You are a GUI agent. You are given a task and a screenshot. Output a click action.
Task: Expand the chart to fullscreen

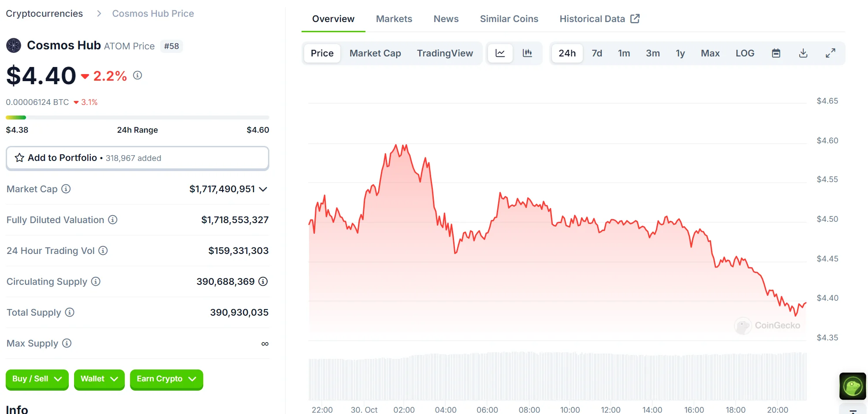(x=830, y=53)
